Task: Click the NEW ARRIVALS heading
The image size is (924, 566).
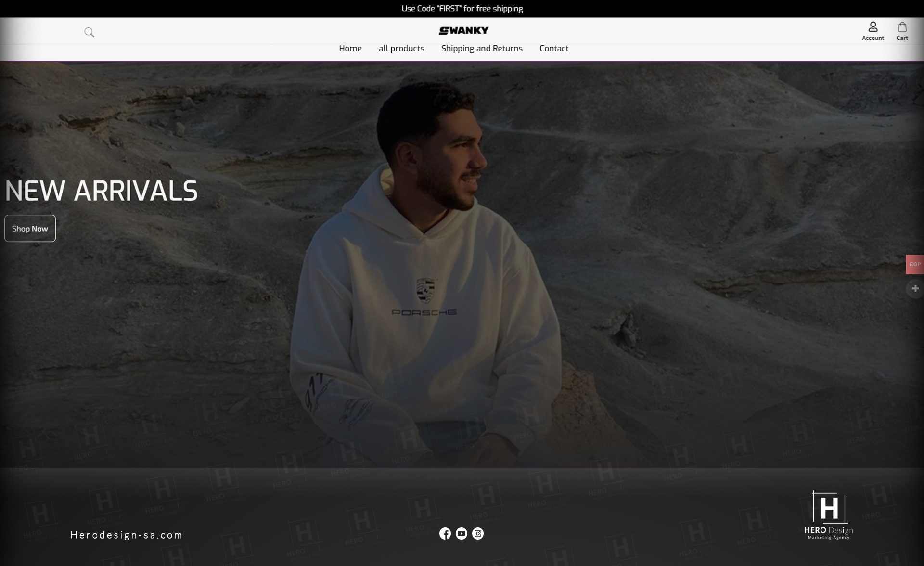Action: [101, 191]
